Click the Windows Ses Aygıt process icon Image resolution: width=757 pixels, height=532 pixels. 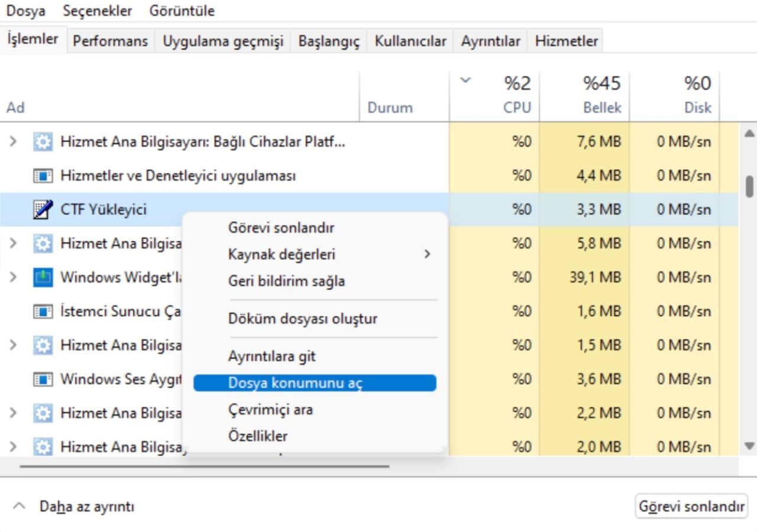tap(43, 379)
